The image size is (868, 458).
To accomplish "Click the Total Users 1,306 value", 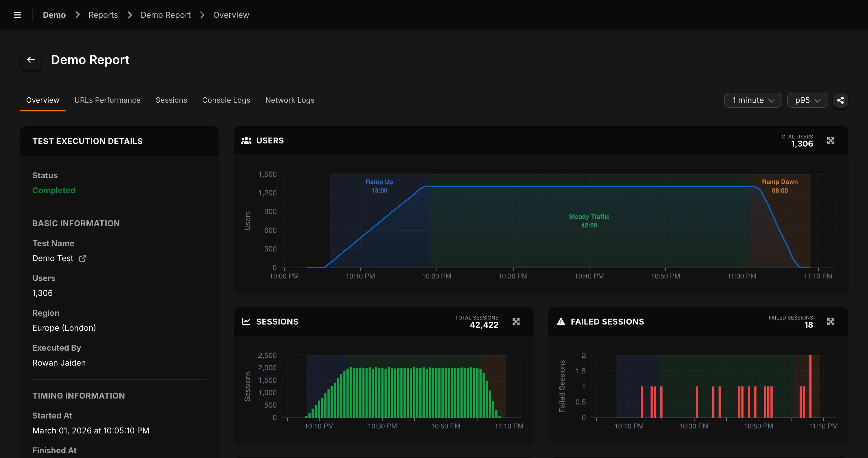I will (802, 144).
